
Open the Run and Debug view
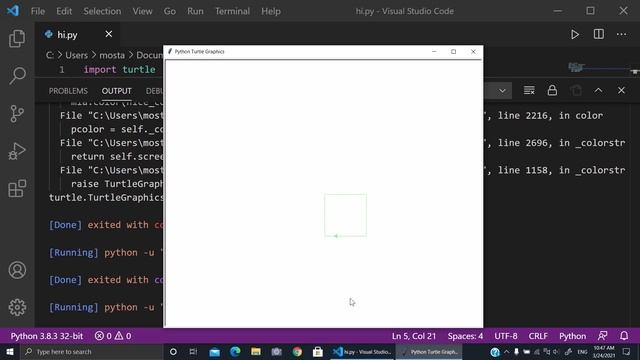pyautogui.click(x=17, y=151)
